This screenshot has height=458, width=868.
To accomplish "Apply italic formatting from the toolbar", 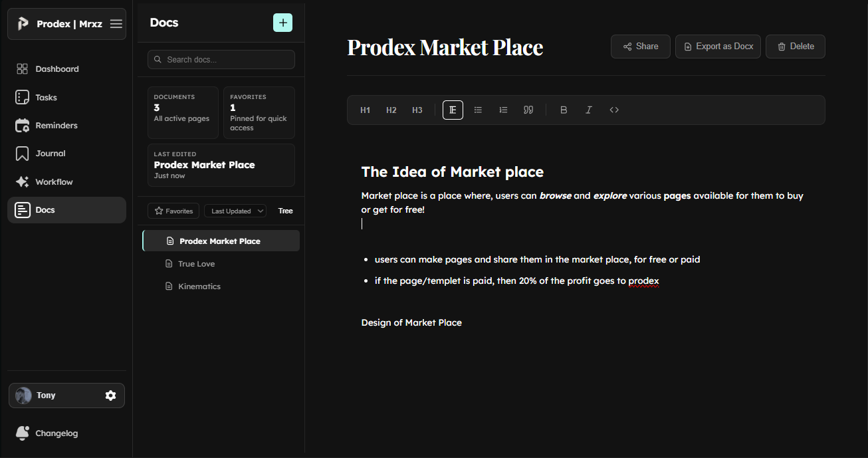I will (588, 110).
